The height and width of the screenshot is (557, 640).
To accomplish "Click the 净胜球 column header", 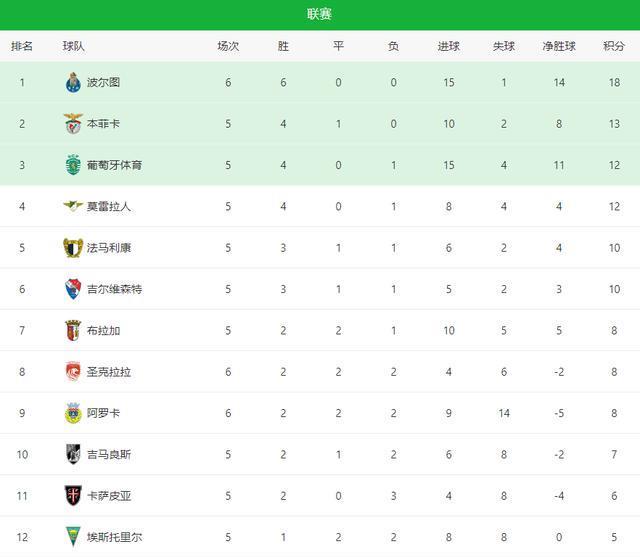I will coord(560,46).
